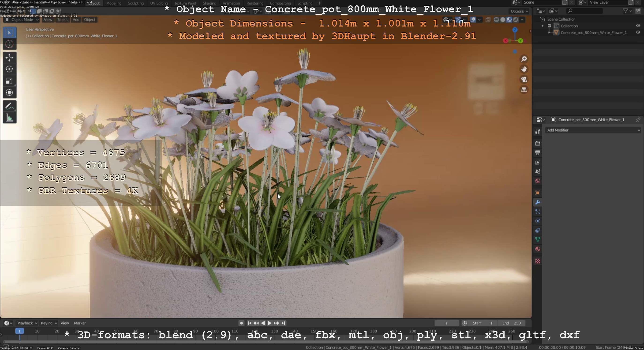The image size is (644, 350).
Task: Open Keying dropdown in timeline
Action: pos(49,323)
